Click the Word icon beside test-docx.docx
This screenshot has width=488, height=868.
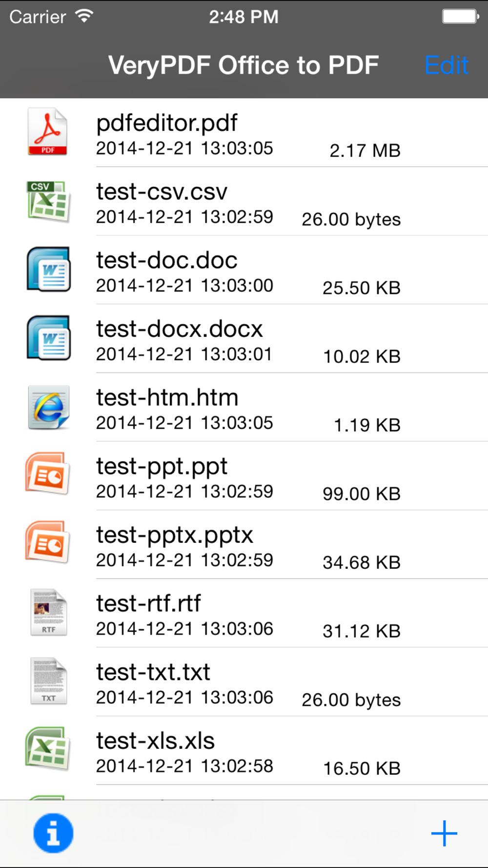coord(48,338)
